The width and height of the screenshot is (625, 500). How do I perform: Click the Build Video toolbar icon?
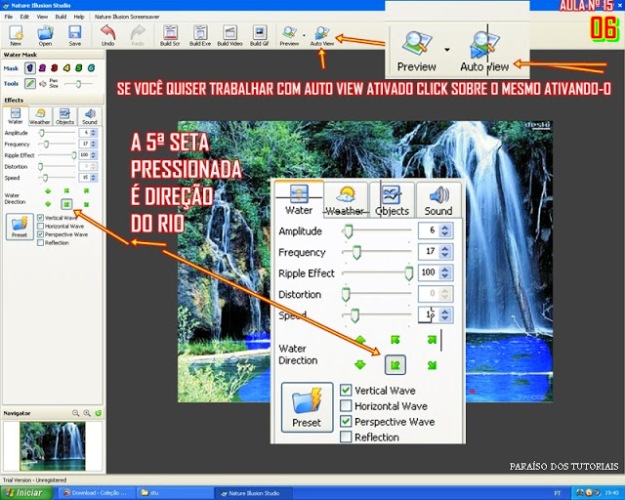(x=230, y=35)
